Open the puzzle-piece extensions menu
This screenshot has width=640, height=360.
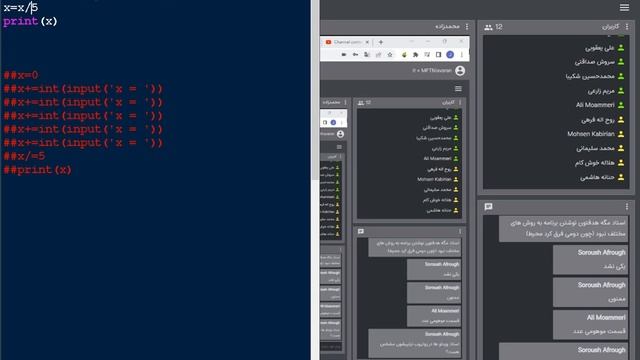[x=416, y=55]
